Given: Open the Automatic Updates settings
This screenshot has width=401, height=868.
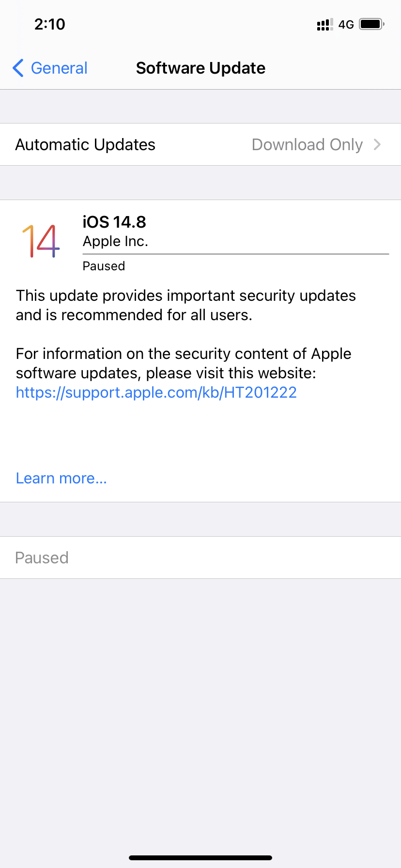Looking at the screenshot, I should coord(85,144).
